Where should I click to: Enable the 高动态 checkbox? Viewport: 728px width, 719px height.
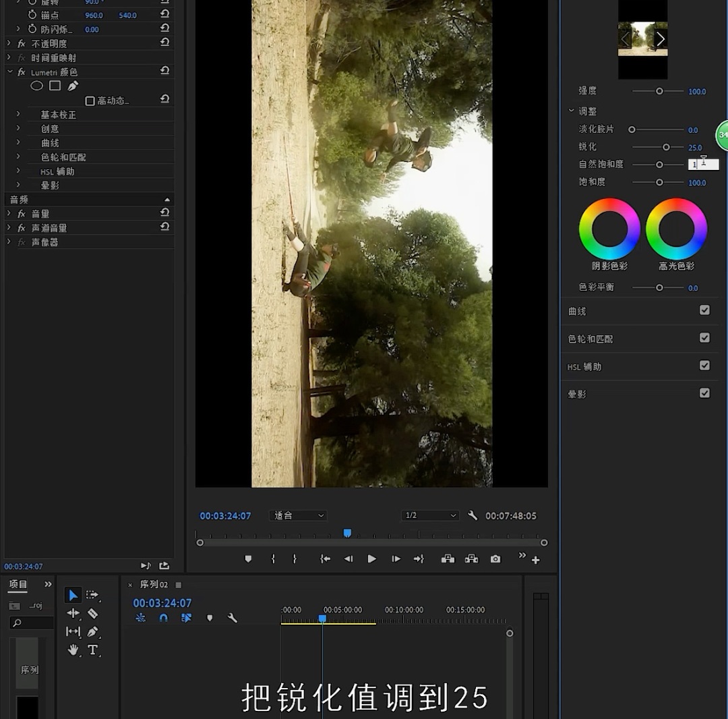point(90,99)
